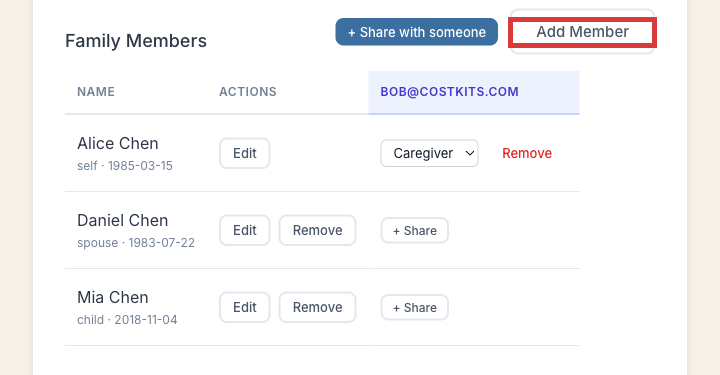Click the 'spouse · 1983-07-22' text
720x375 pixels.
coord(136,243)
